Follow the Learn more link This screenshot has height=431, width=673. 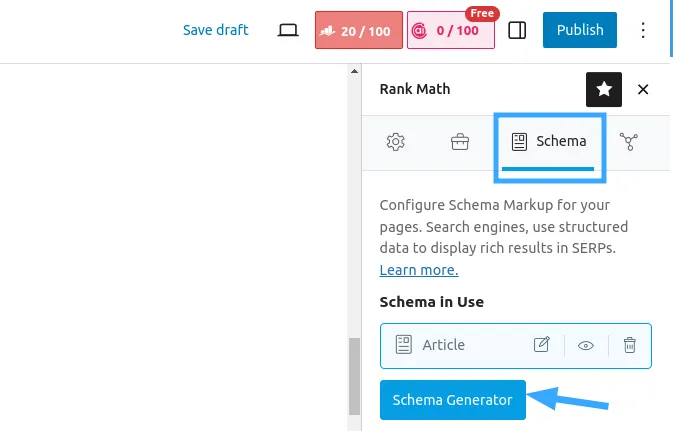418,270
